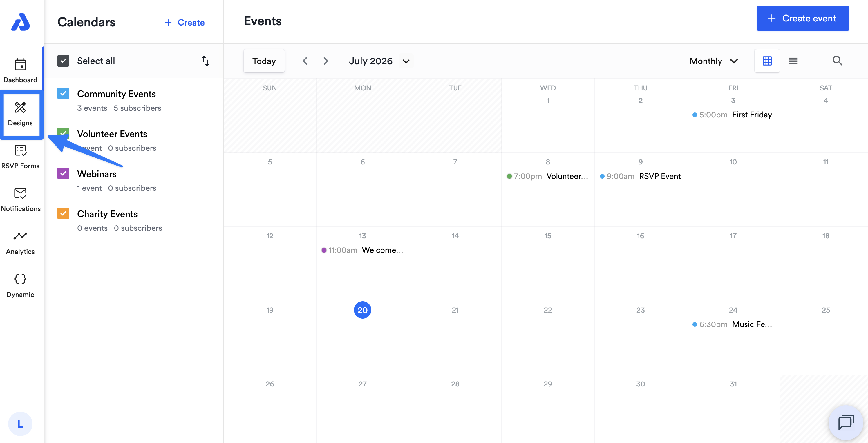Open the 7:00pm Volunteer event
Screen dimensions: 868x443
tap(547, 176)
